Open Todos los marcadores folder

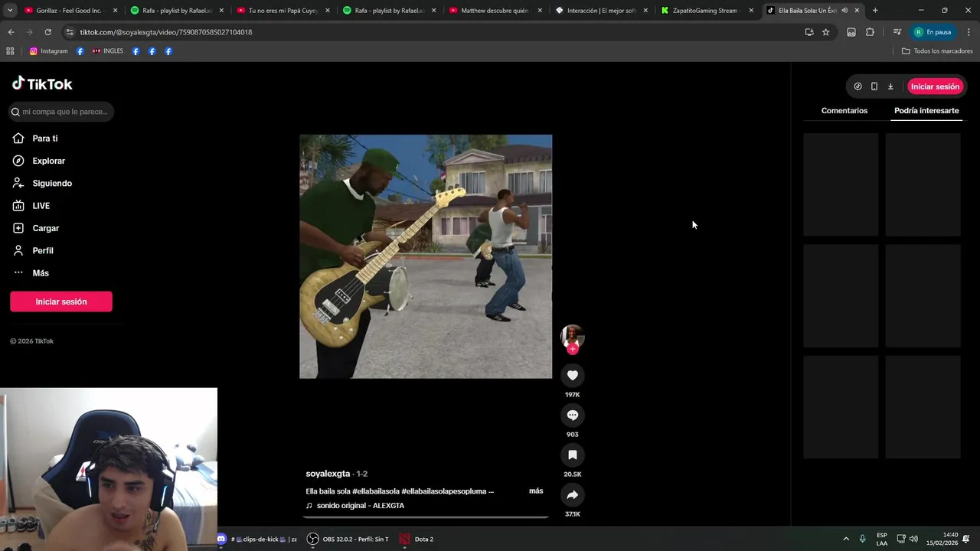point(937,51)
